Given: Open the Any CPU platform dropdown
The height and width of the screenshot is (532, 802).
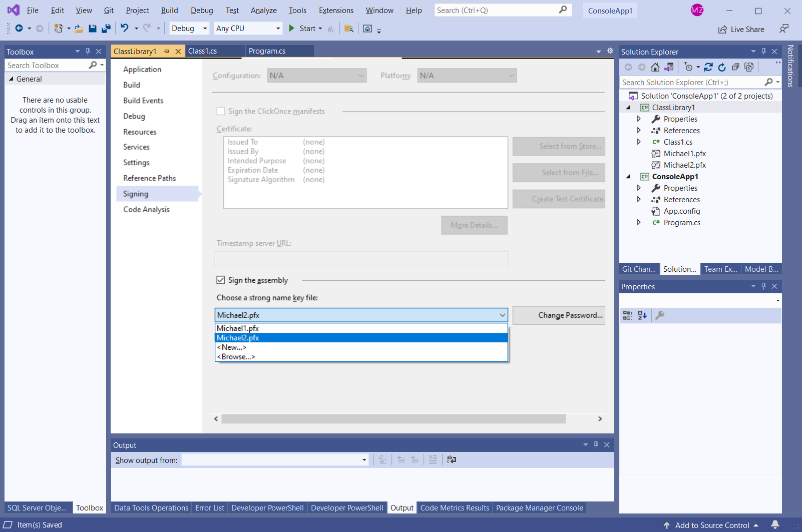Looking at the screenshot, I should [248, 29].
